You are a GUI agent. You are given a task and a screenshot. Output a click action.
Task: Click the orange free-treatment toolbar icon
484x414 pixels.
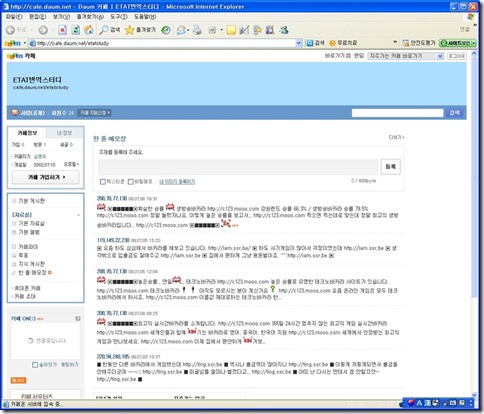click(332, 43)
